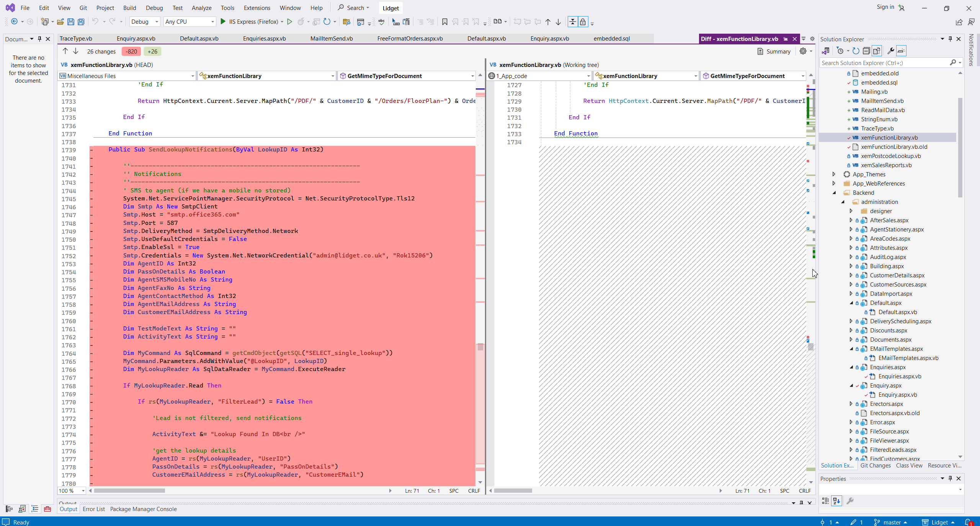Screen dimensions: 980x526
Task: Click the Save All toolbar icon
Action: point(81,22)
